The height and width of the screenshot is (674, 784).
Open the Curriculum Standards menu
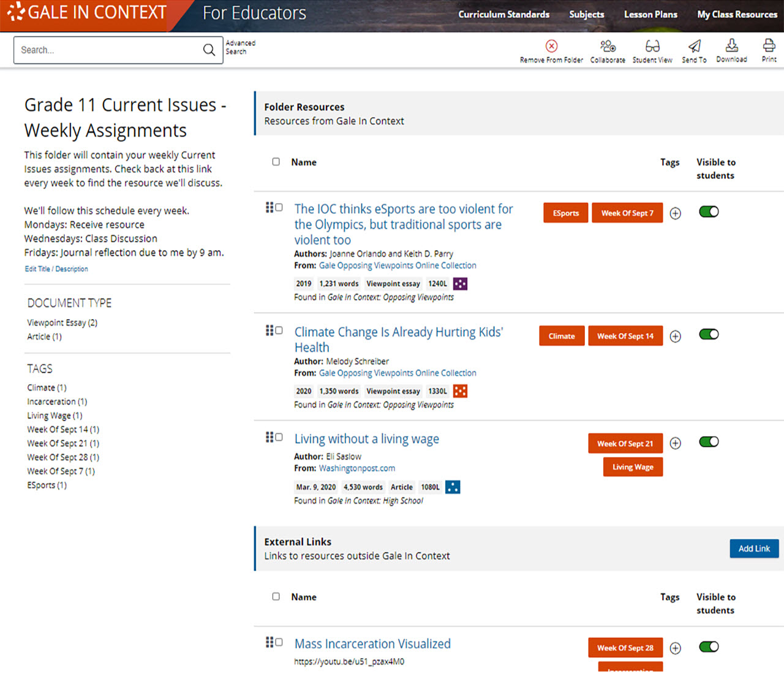tap(503, 14)
